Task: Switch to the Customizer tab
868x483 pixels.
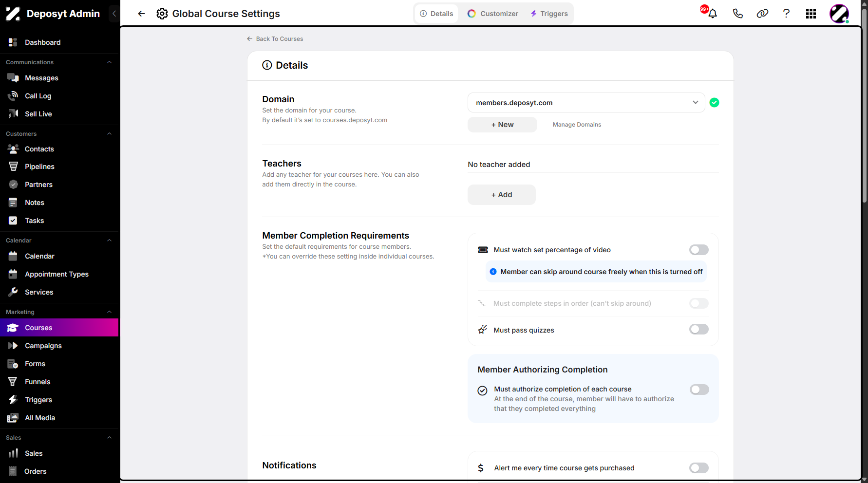Action: (493, 14)
